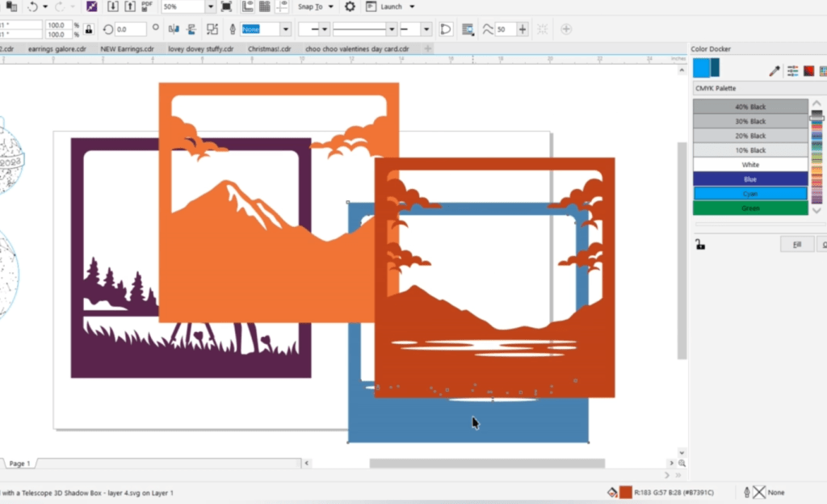This screenshot has width=827, height=504.
Task: Click the full-screen preview icon
Action: coord(226,6)
